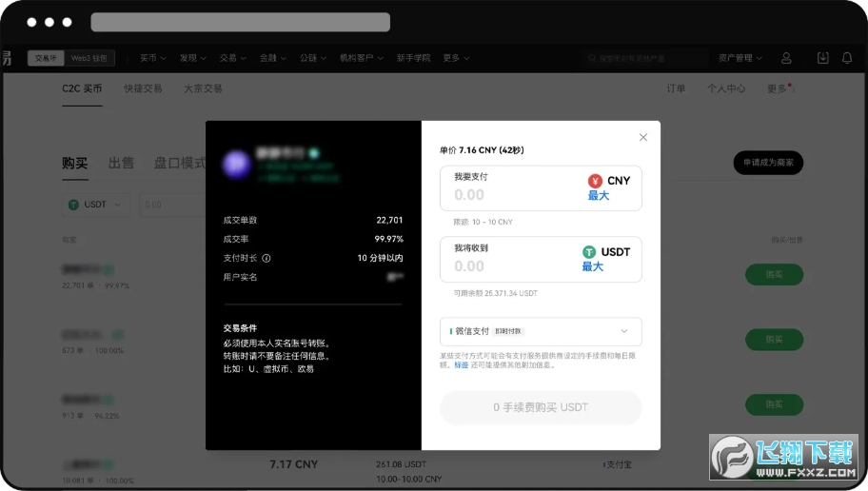Open the 买币 navigation menu
Screen dimensions: 868x491
coord(151,58)
